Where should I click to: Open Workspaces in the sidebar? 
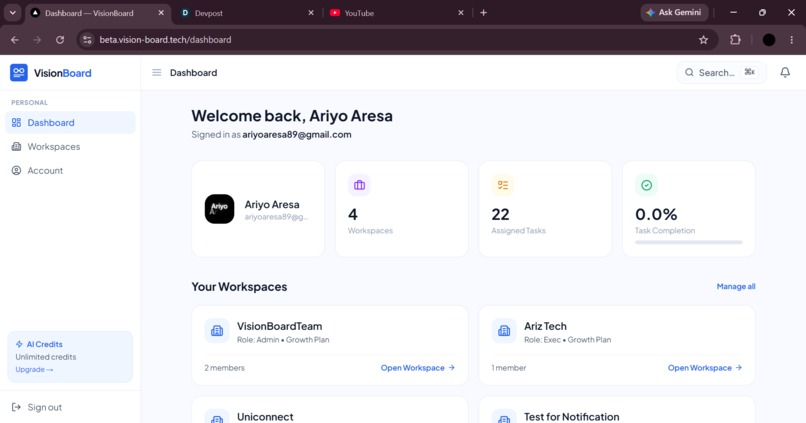[70, 146]
